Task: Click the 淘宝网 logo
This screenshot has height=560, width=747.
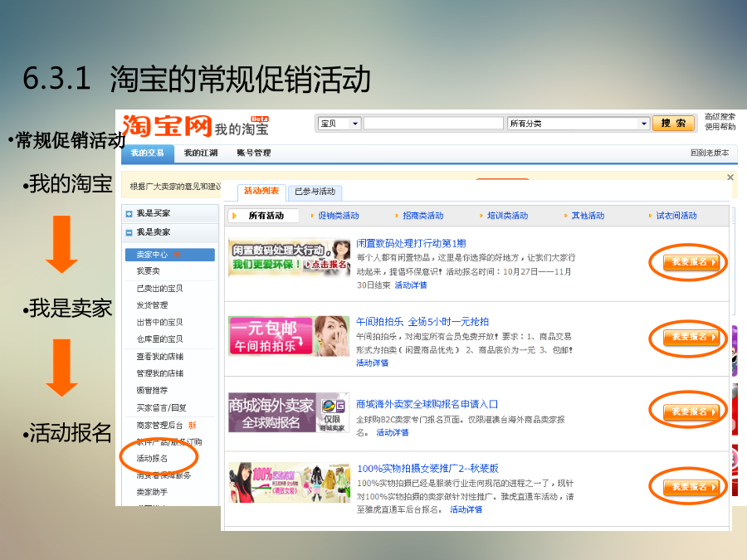Action: click(167, 126)
